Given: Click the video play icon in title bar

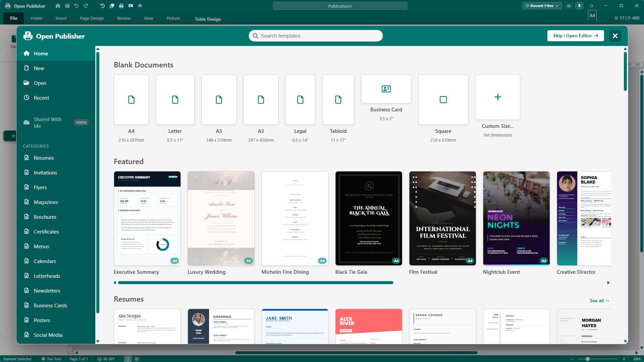Looking at the screenshot, I should [x=131, y=6].
